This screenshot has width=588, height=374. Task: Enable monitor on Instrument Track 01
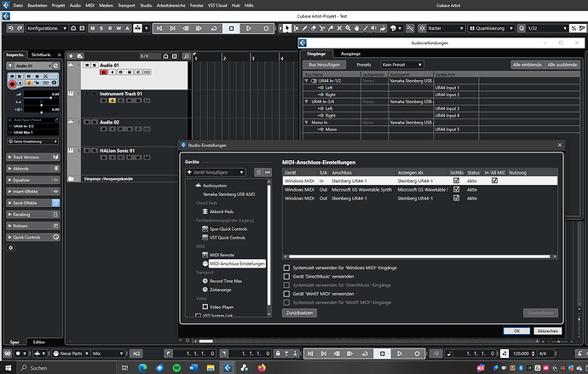[x=111, y=101]
